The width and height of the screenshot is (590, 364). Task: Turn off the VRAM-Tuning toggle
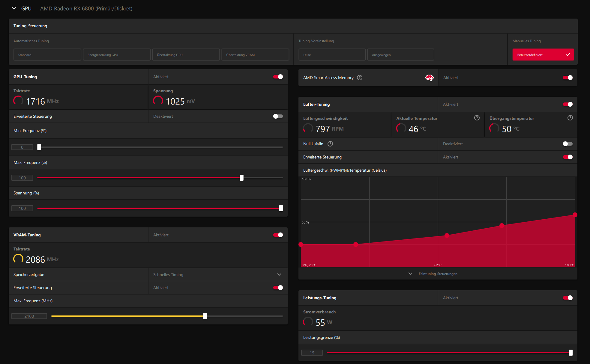coord(278,235)
